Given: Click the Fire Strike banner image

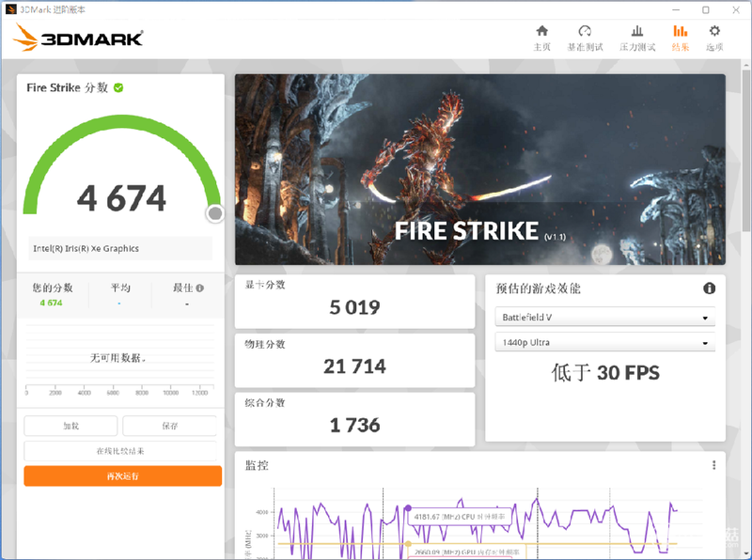Looking at the screenshot, I should click(480, 169).
